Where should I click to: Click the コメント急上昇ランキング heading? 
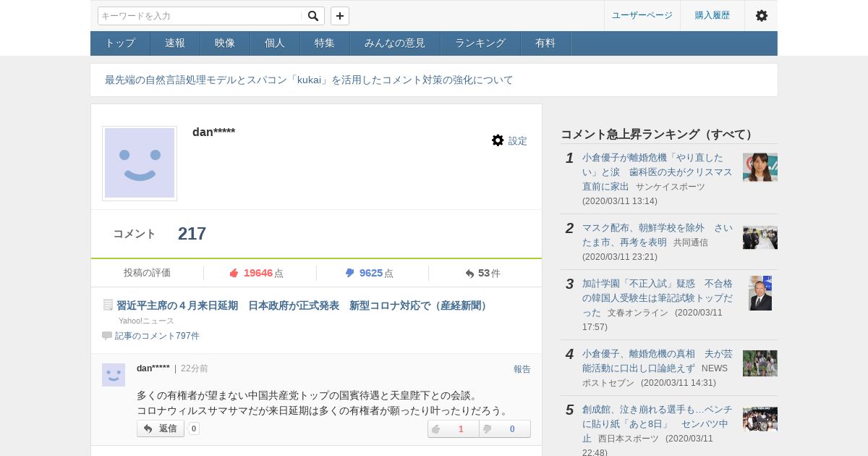[658, 134]
